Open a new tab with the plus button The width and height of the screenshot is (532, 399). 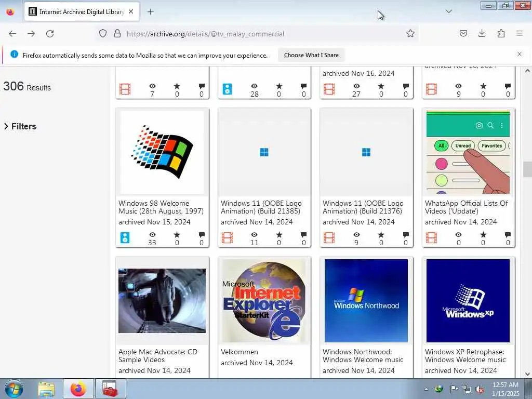click(151, 12)
